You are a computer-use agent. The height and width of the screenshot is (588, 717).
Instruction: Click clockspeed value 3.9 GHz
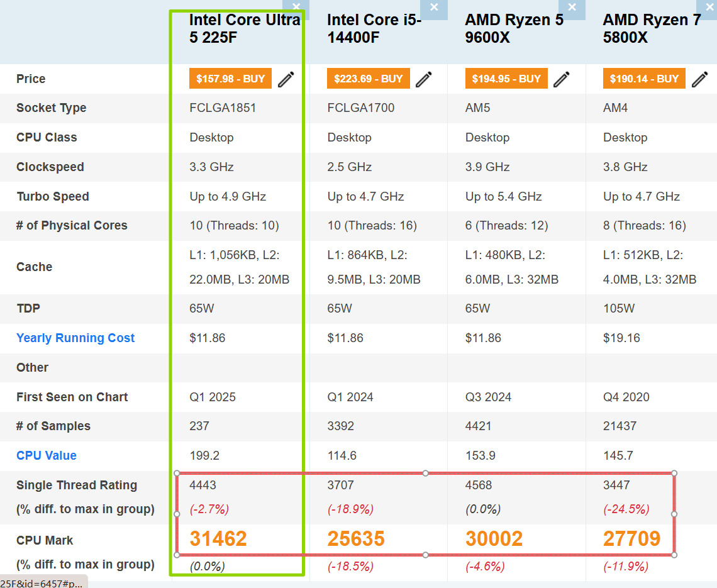click(487, 167)
